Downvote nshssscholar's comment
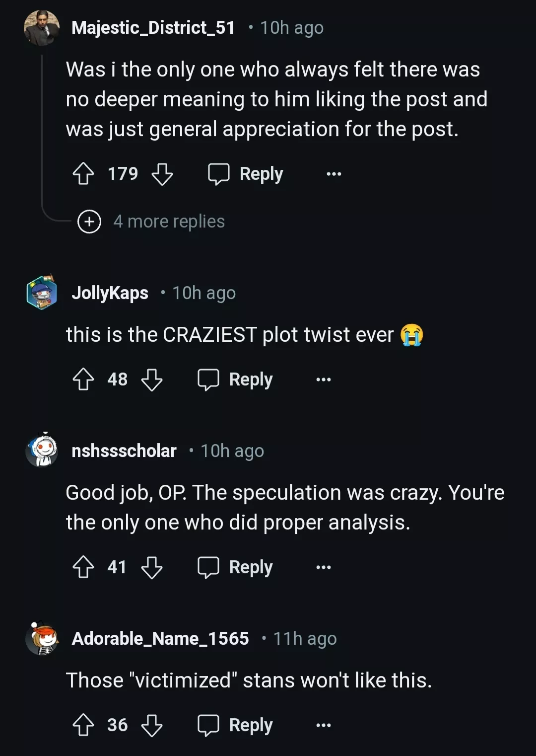The width and height of the screenshot is (536, 756). 152,567
